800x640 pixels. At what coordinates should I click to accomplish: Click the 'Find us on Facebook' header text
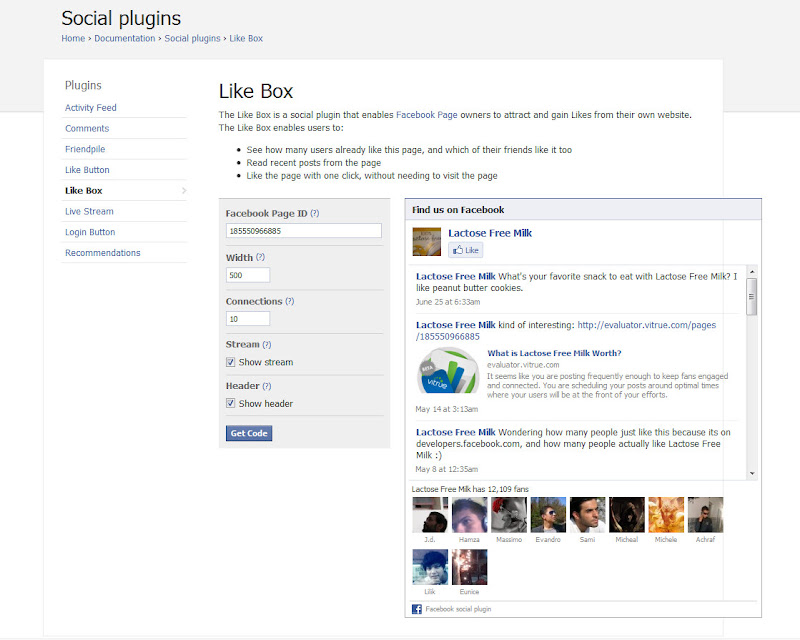pos(458,210)
